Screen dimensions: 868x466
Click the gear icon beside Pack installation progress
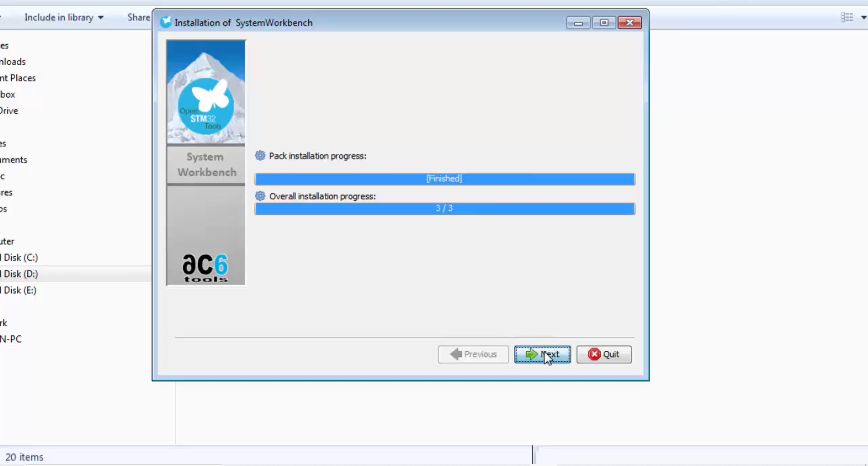pos(260,156)
